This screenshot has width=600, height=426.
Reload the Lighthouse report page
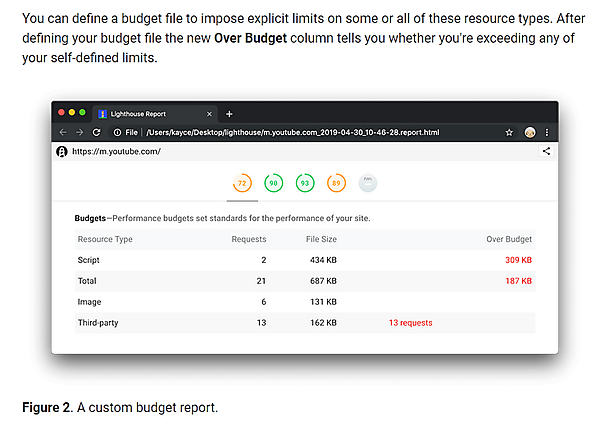[x=96, y=132]
